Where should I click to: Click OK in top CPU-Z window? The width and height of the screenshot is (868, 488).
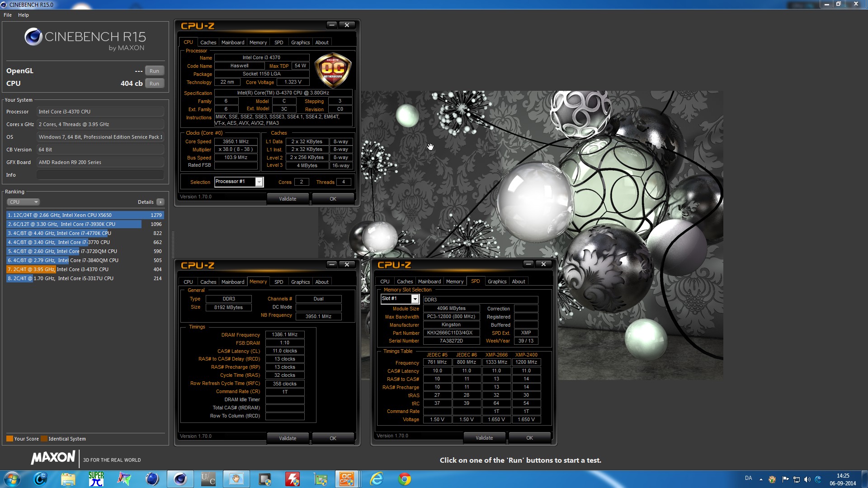(x=333, y=199)
